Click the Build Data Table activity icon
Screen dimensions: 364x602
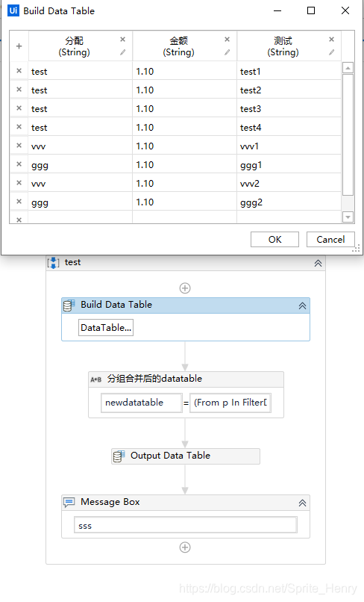(69, 305)
